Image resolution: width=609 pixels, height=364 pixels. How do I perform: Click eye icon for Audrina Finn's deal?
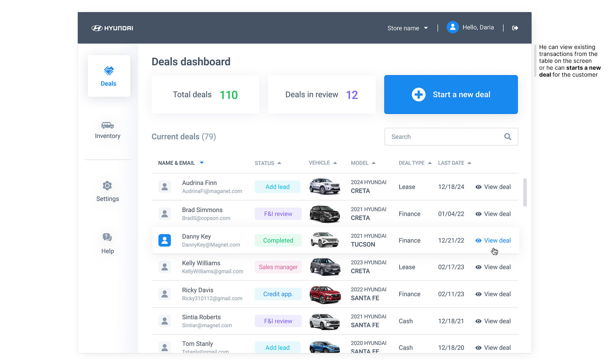(x=478, y=187)
